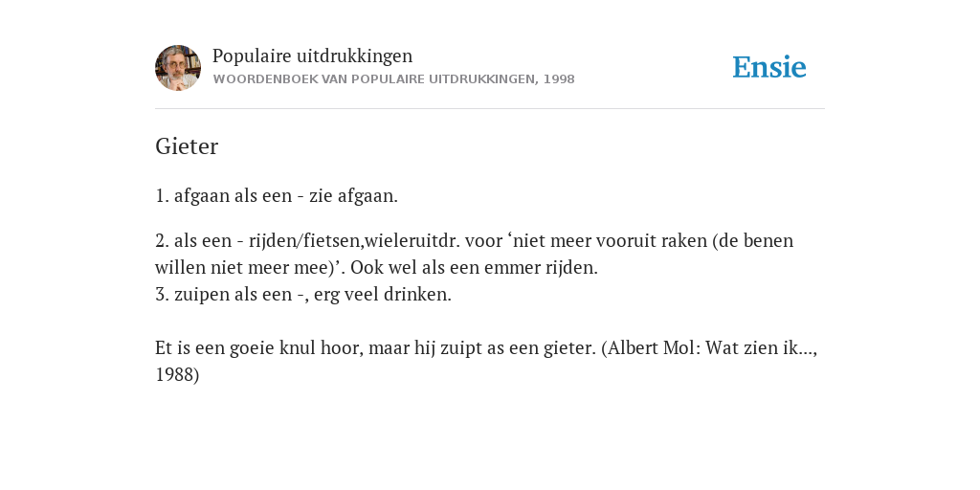The width and height of the screenshot is (980, 490).
Task: Click the 'Gieter' heading
Action: point(187,146)
